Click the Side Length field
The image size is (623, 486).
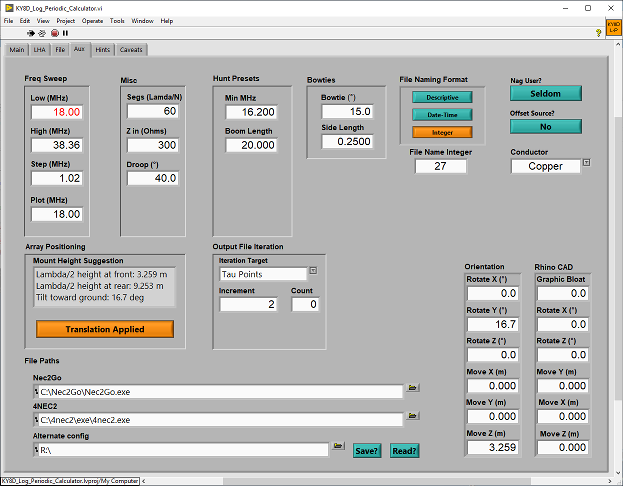click(347, 141)
